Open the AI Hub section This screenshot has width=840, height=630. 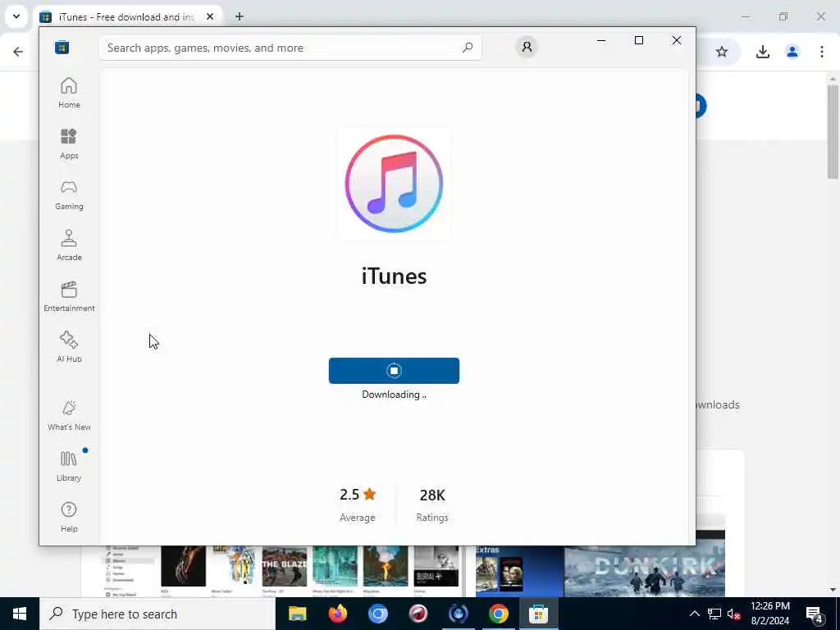[69, 348]
